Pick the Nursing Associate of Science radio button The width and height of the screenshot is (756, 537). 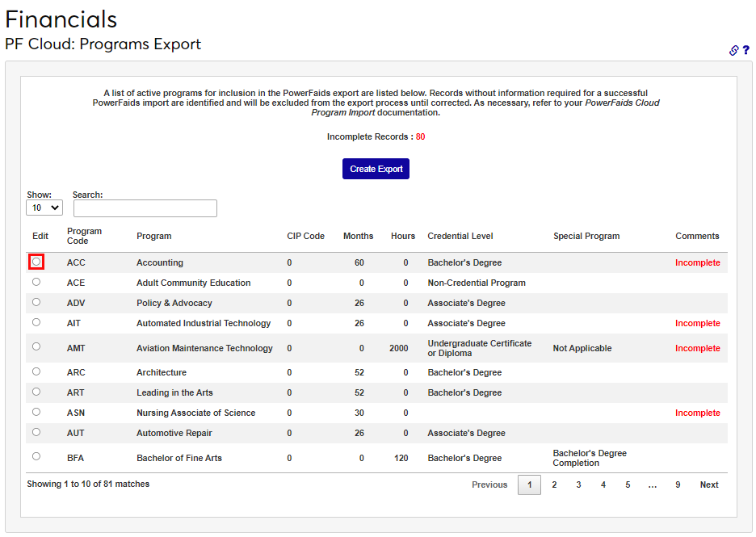click(x=36, y=412)
